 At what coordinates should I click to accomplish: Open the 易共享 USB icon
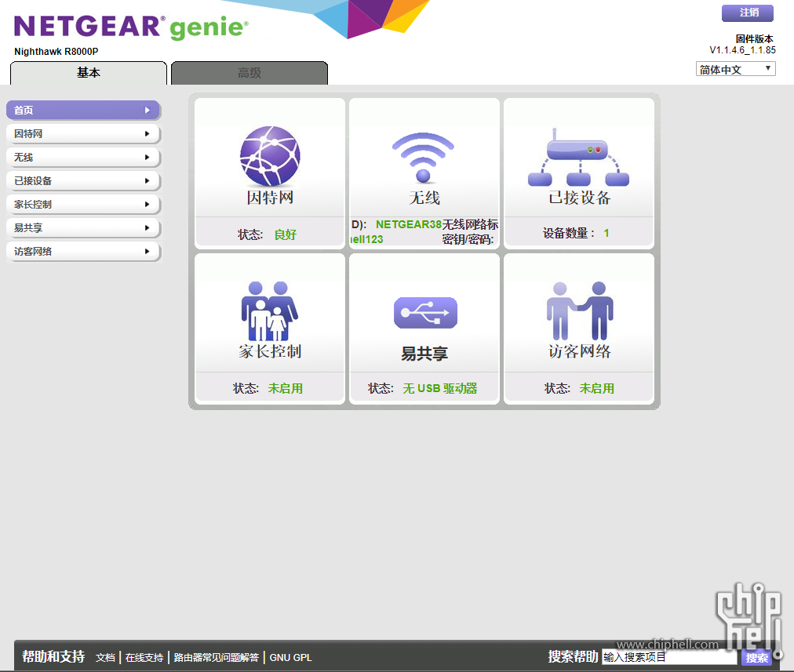pyautogui.click(x=425, y=313)
